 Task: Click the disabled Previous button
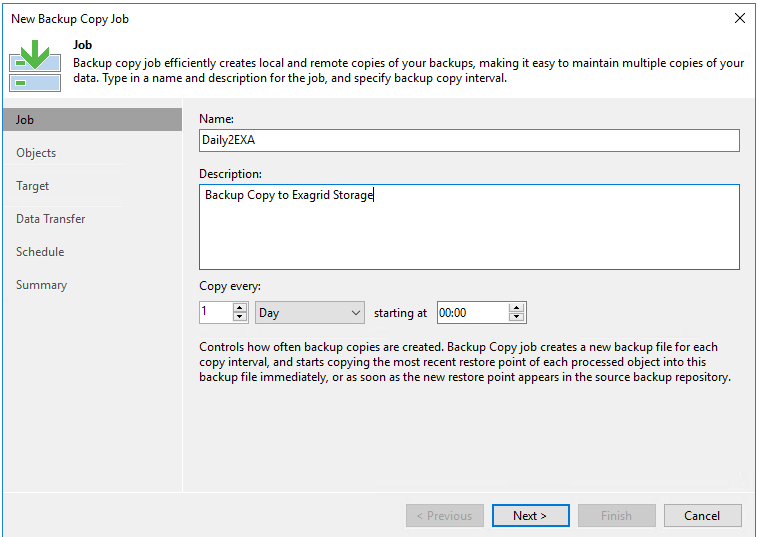click(445, 516)
